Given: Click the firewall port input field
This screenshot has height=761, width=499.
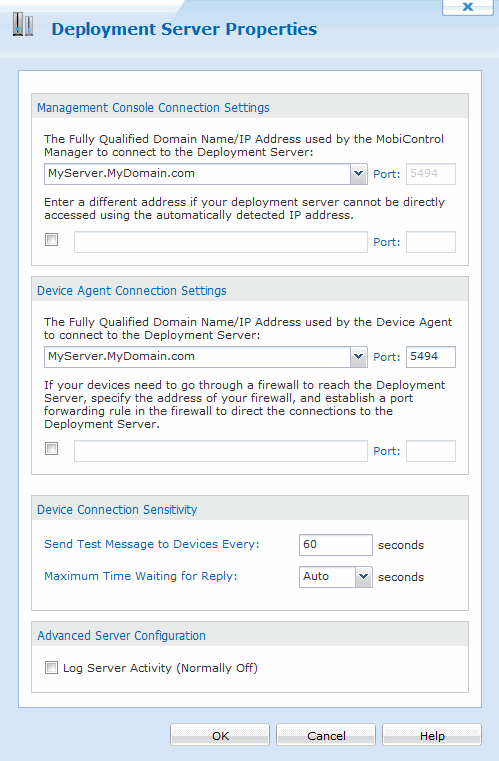Looking at the screenshot, I should [431, 451].
